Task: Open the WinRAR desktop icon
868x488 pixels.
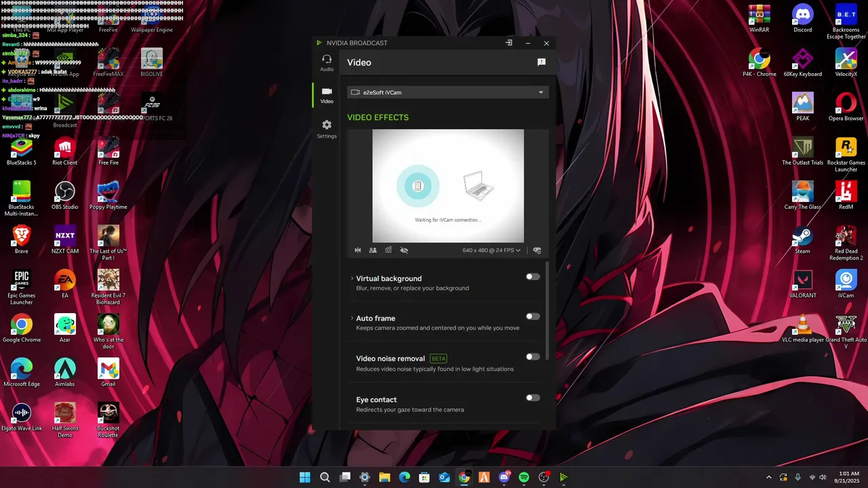Action: point(759,19)
